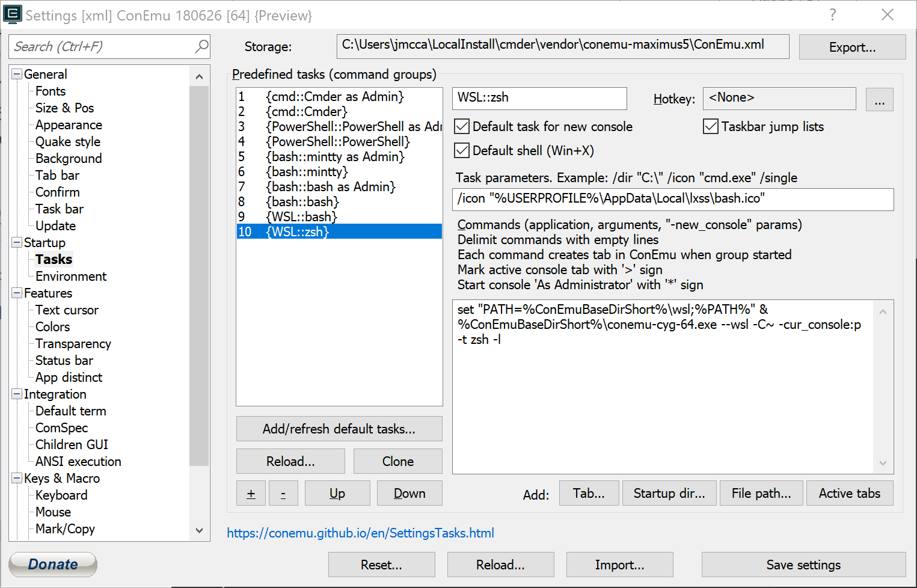Toggle the "Default shell (Win+X)" checkbox

[461, 150]
